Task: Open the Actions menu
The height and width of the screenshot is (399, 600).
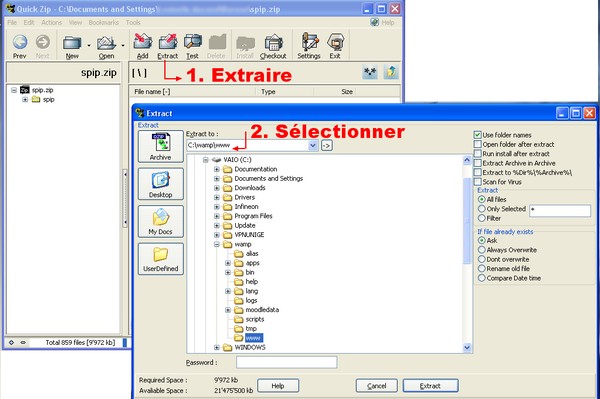Action: click(51, 23)
